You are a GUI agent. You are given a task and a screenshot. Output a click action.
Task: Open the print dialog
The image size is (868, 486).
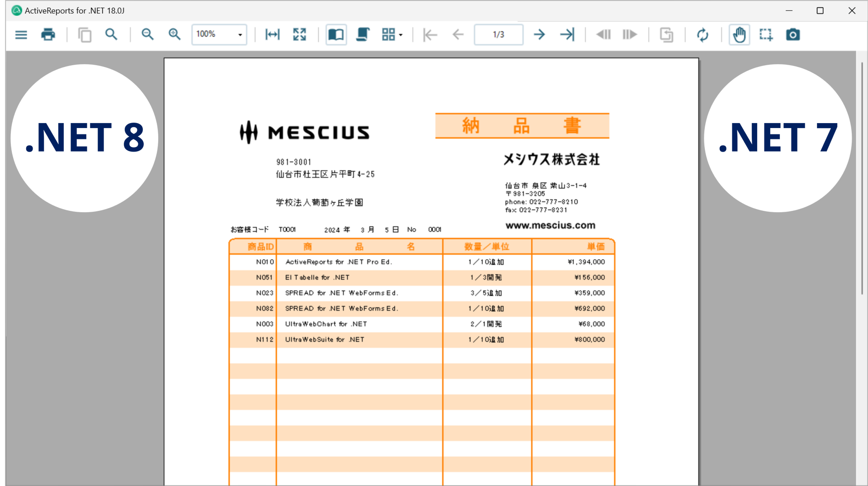click(x=48, y=34)
